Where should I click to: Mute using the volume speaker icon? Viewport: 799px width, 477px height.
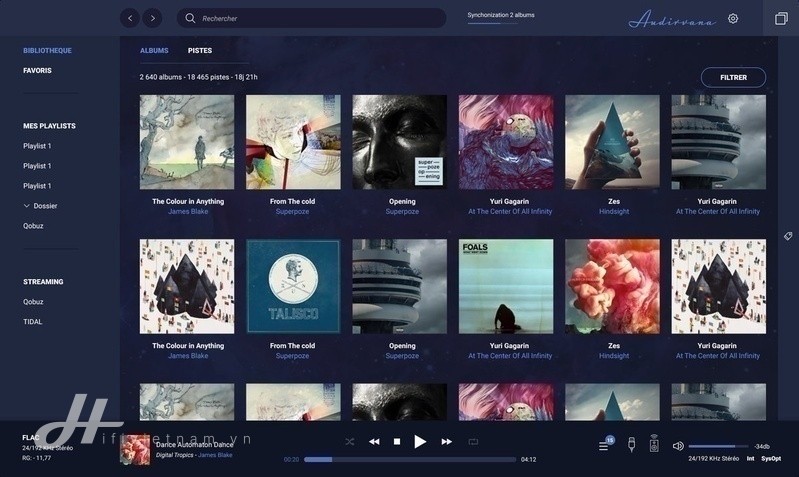pos(678,446)
